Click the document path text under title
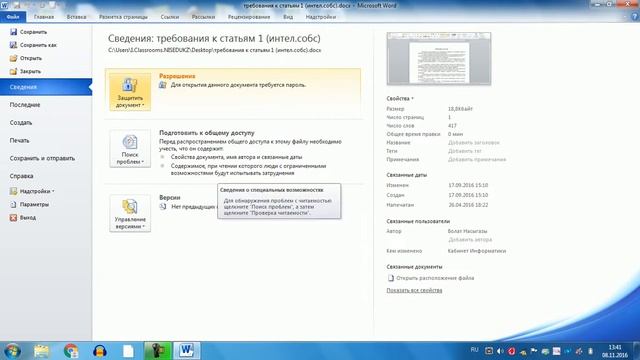Viewport: 640px width, 360px height. pos(215,50)
